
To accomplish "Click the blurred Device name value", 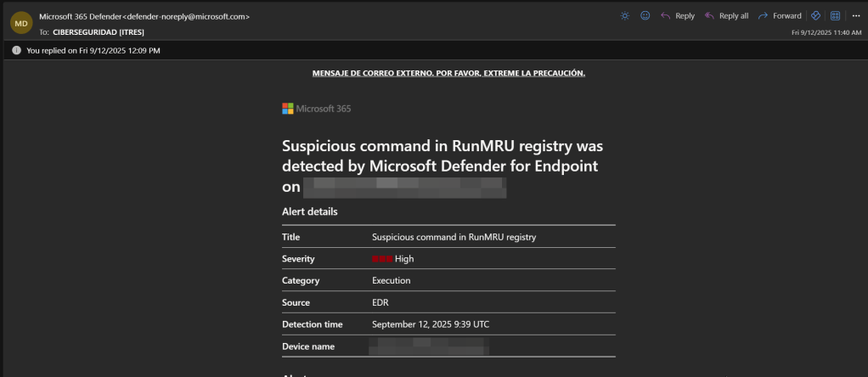I will tap(430, 346).
